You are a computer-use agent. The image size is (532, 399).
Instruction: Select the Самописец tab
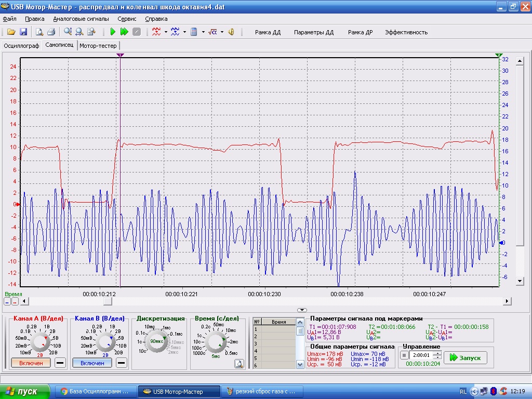click(x=59, y=45)
